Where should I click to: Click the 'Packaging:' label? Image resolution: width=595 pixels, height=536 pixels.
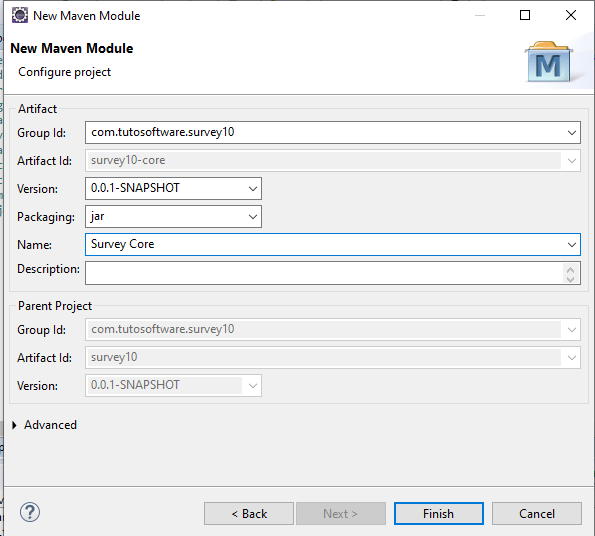click(46, 217)
